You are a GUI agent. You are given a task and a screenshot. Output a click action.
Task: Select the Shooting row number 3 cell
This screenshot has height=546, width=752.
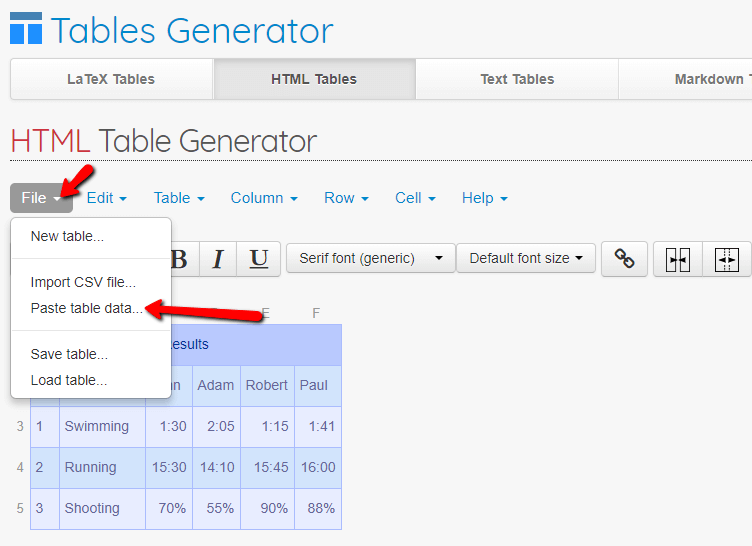[45, 509]
